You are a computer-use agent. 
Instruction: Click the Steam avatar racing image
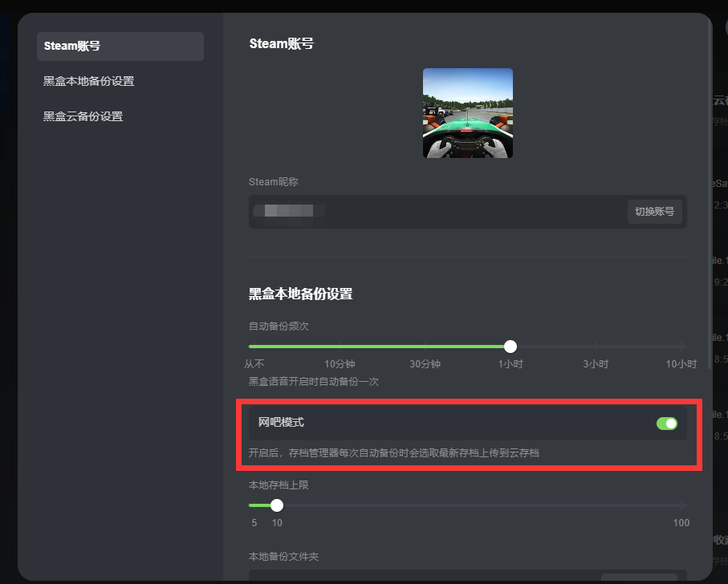(x=467, y=113)
